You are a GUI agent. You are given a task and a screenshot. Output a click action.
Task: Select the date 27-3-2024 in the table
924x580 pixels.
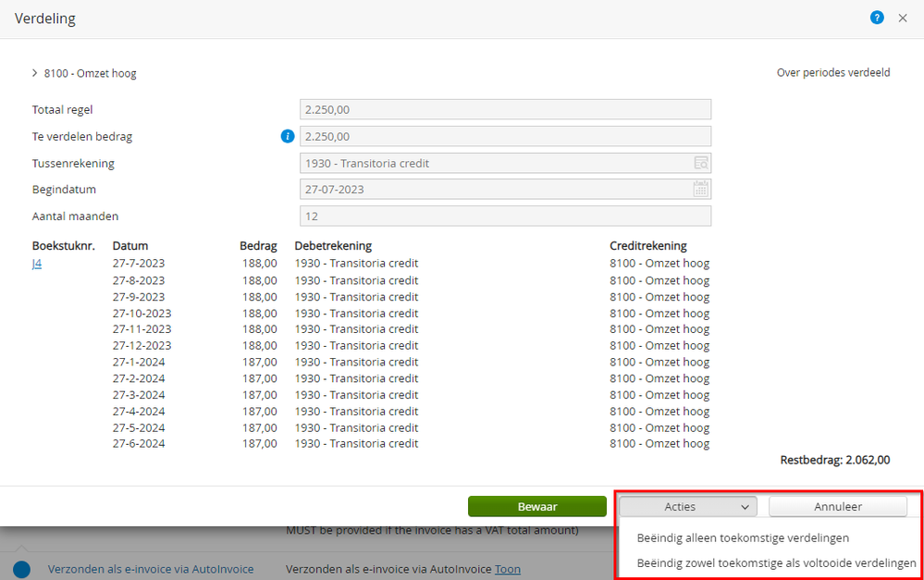click(x=139, y=395)
